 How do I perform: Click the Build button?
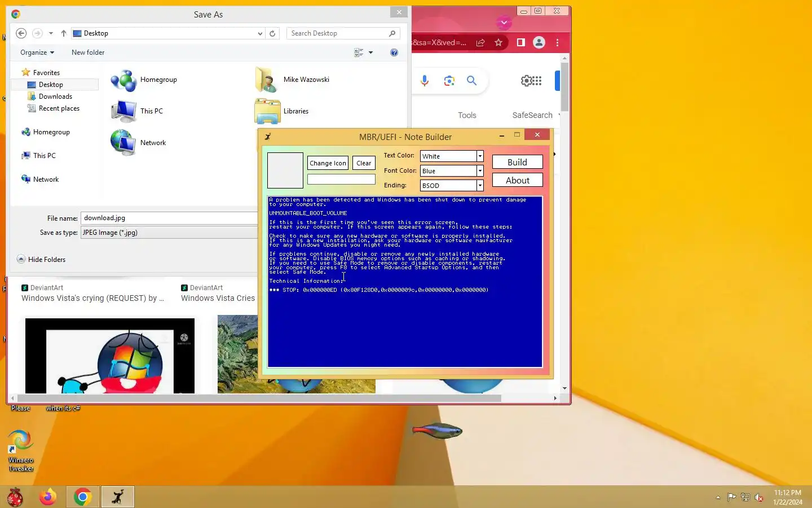[x=517, y=162]
